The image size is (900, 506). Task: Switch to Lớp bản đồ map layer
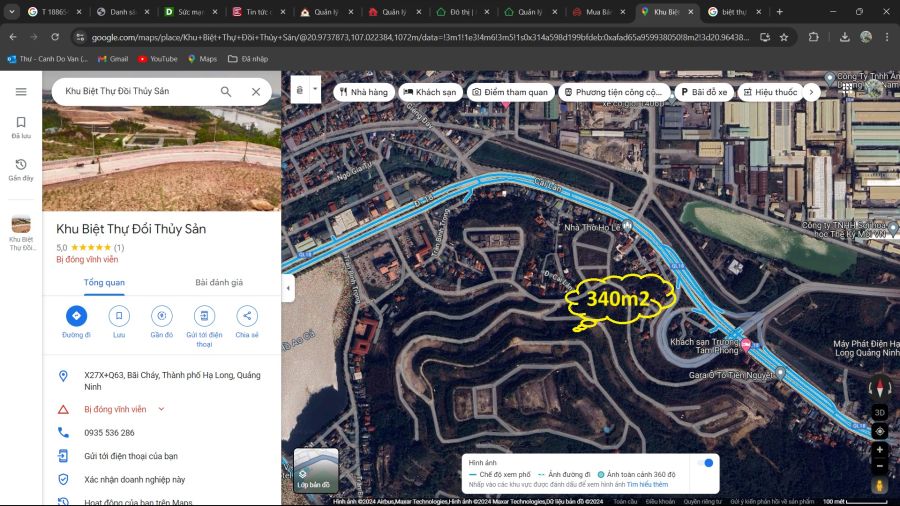(314, 471)
